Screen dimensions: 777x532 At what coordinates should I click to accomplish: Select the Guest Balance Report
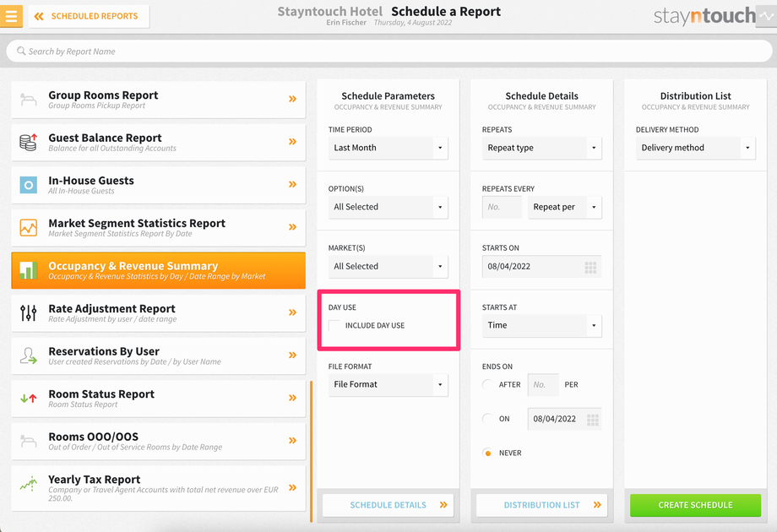coord(158,142)
